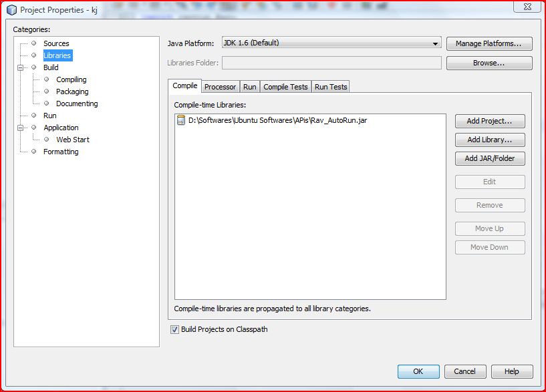Click the Move Down button
The height and width of the screenshot is (392, 546).
click(490, 247)
